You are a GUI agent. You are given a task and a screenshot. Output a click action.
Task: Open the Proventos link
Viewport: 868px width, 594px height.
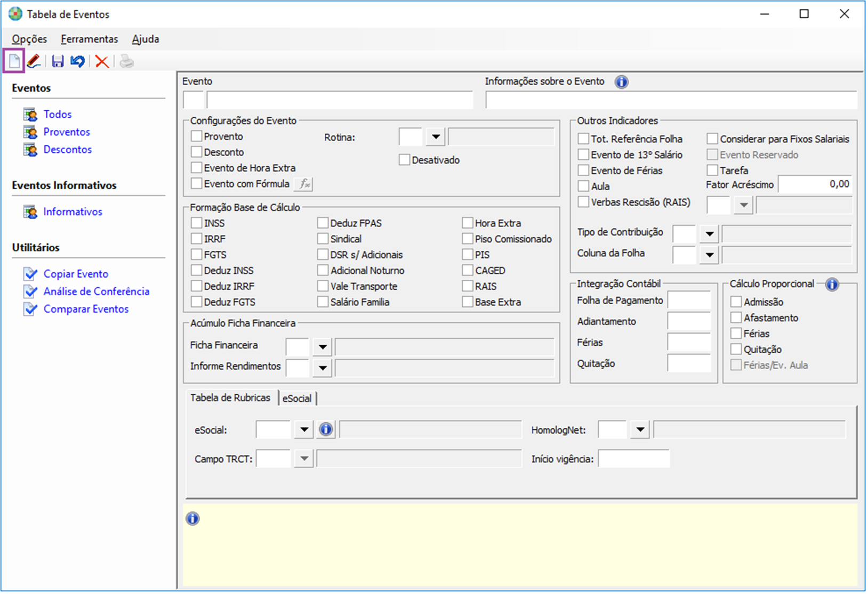click(x=67, y=132)
